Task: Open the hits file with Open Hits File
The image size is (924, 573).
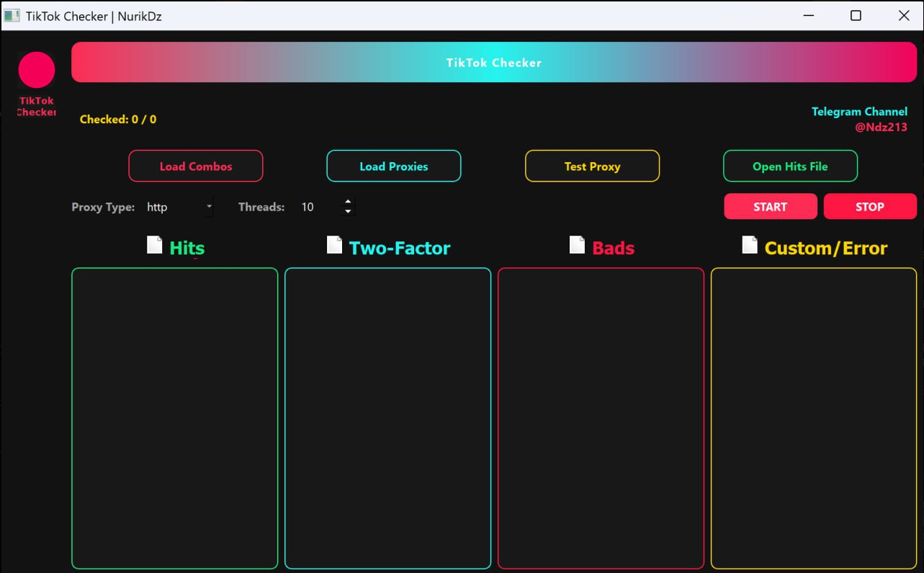Action: (x=790, y=166)
